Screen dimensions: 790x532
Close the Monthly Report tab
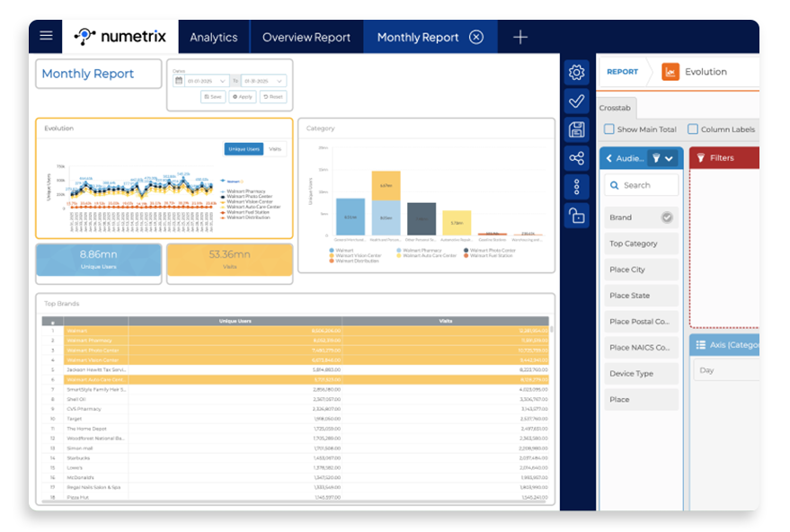tap(476, 37)
